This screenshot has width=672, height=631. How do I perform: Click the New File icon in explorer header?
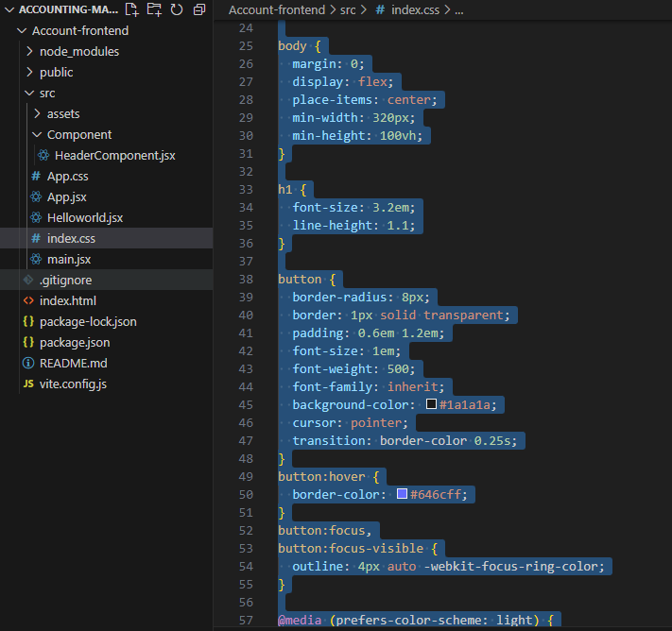(x=131, y=9)
